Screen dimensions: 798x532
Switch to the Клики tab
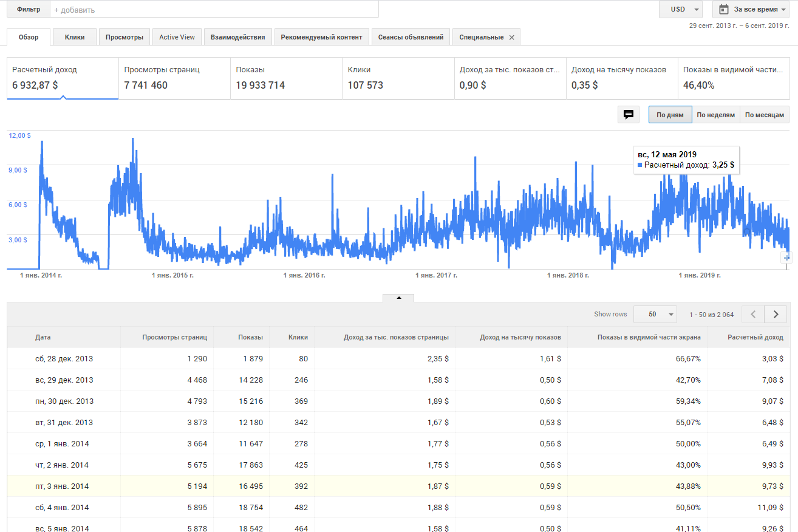[x=75, y=37]
